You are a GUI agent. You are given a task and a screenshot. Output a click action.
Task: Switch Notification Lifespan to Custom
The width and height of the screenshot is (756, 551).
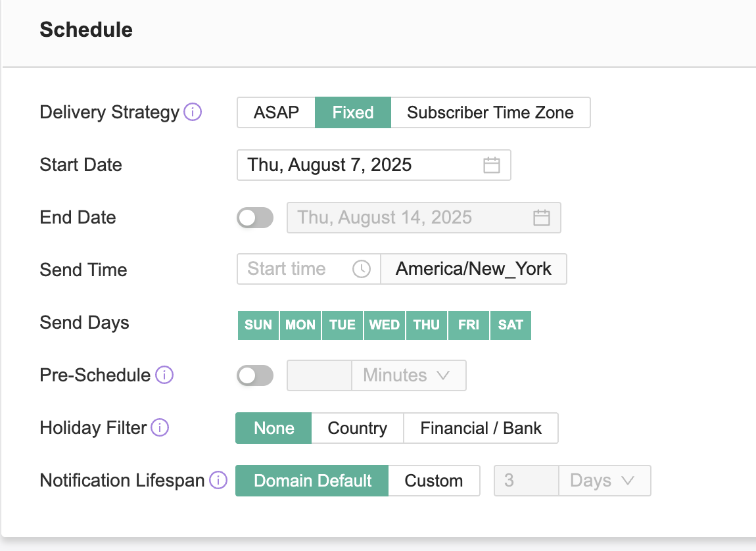[434, 481]
